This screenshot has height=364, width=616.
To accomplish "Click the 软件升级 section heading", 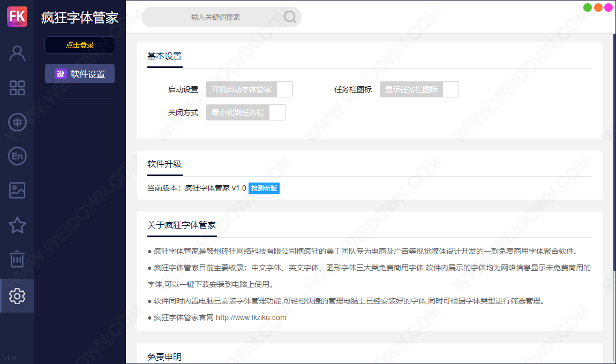I will (x=164, y=164).
